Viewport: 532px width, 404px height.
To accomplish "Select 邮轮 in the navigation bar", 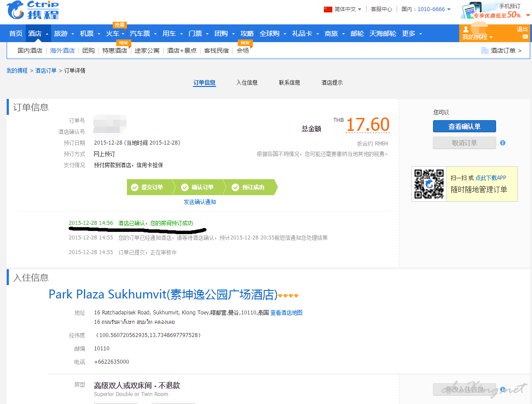I will click(x=357, y=34).
